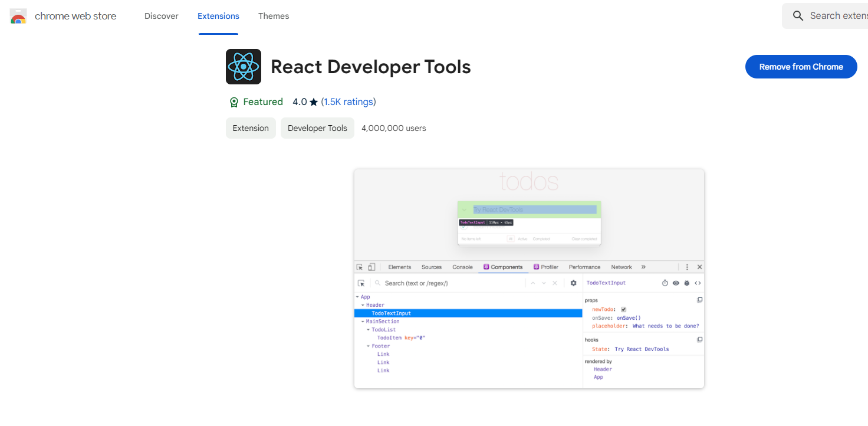
Task: Click App under rendered by
Action: pos(599,377)
